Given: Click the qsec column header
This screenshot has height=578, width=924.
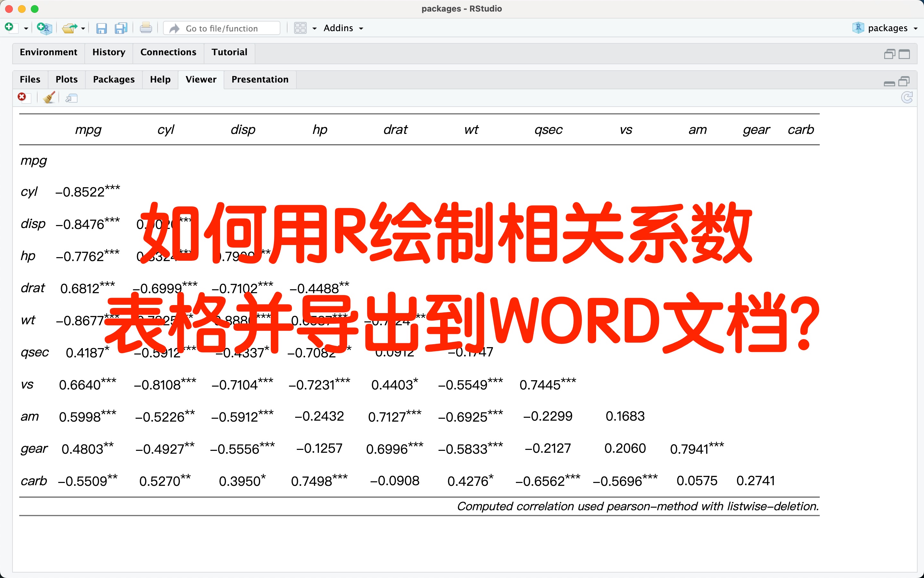Looking at the screenshot, I should point(548,130).
